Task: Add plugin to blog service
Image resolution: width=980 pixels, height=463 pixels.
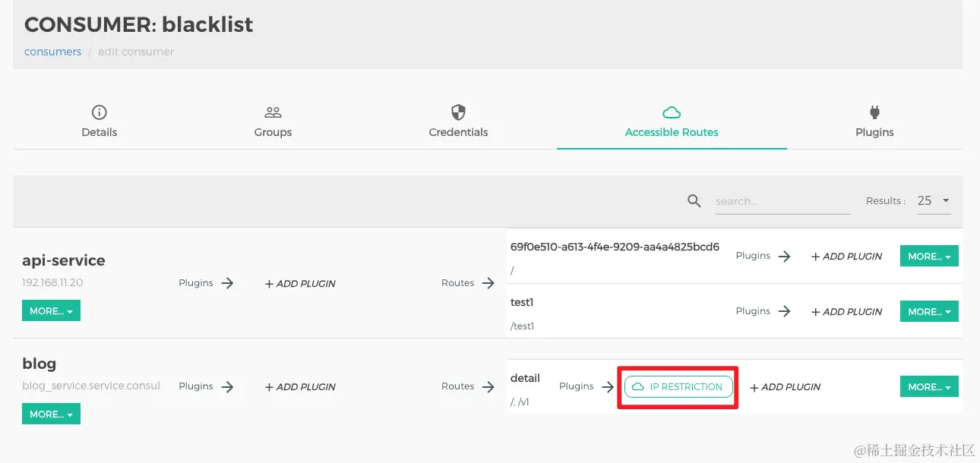Action: click(x=300, y=387)
